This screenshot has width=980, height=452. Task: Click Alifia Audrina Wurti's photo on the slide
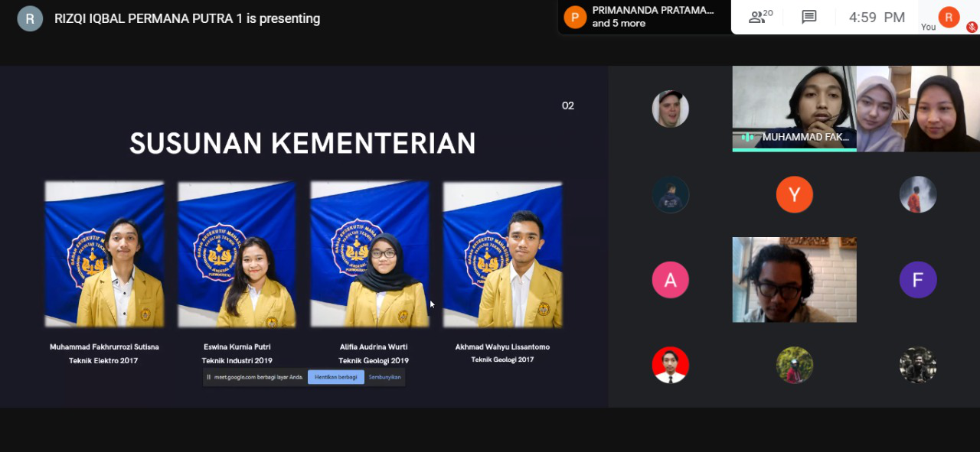[x=369, y=254]
